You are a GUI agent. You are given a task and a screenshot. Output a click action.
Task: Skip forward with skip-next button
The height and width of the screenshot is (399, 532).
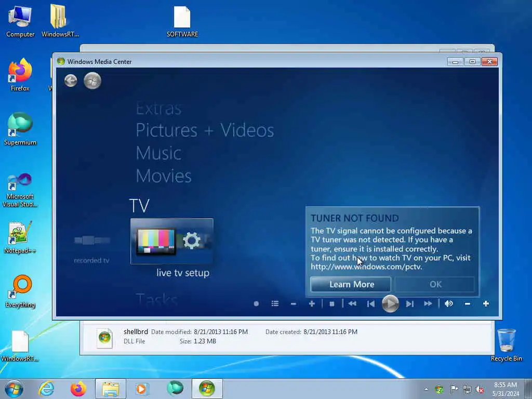click(409, 303)
